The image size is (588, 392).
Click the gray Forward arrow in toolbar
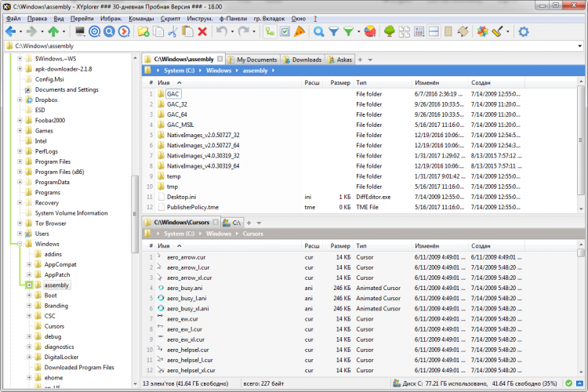[32, 31]
